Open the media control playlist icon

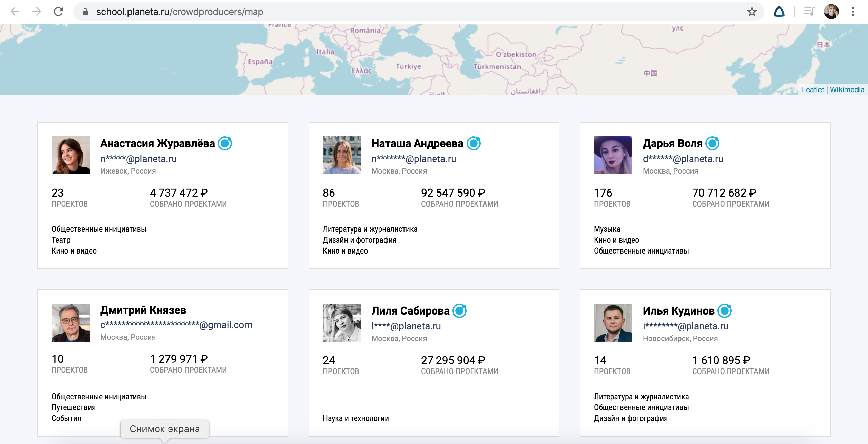[809, 12]
